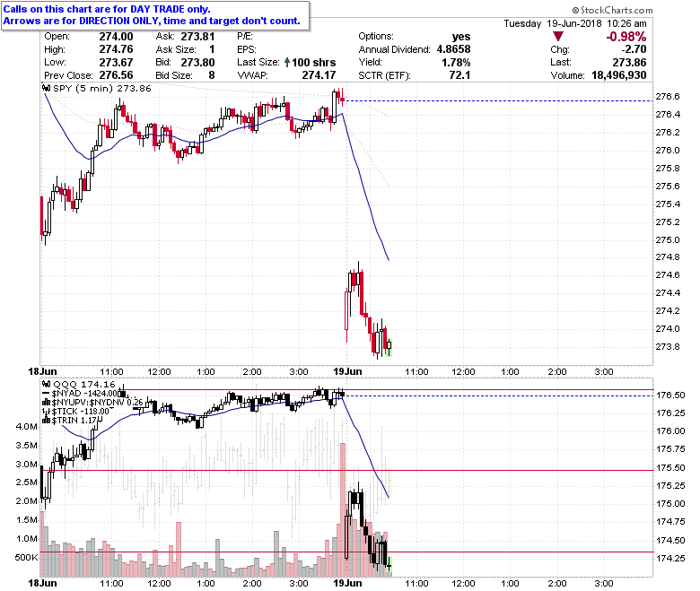Click the 276.6 price axis label
700x591 pixels.
[x=667, y=97]
